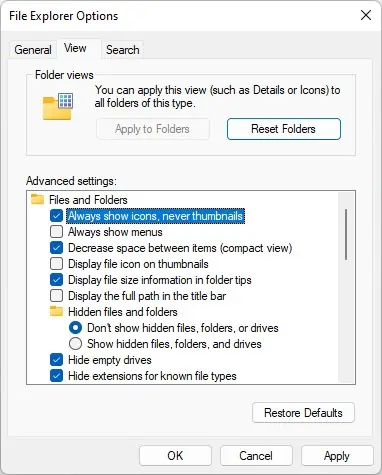Click the Advanced settings scrollbar thumb
This screenshot has height=475, width=382.
click(x=346, y=234)
